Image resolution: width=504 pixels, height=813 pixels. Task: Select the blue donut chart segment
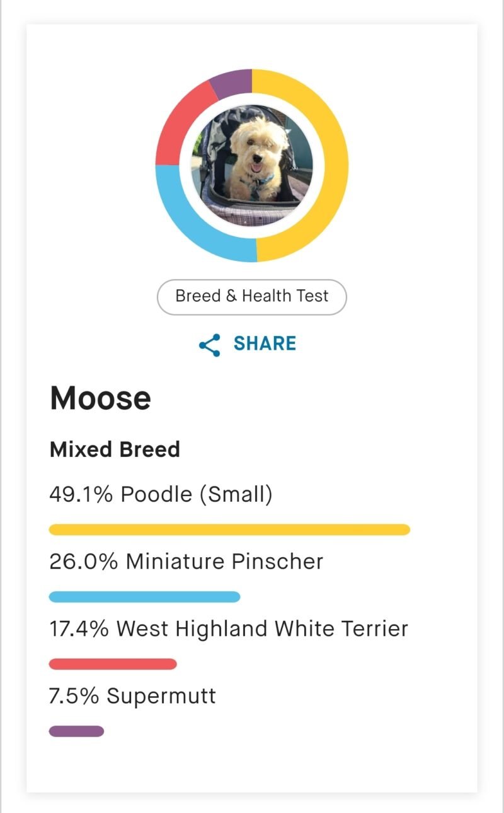(x=189, y=221)
